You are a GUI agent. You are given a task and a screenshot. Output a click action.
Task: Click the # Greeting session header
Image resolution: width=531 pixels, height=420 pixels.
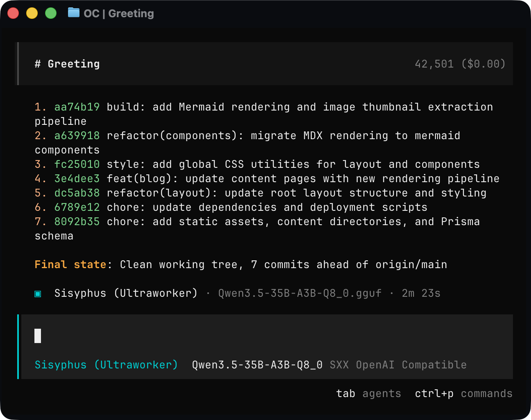(x=68, y=64)
